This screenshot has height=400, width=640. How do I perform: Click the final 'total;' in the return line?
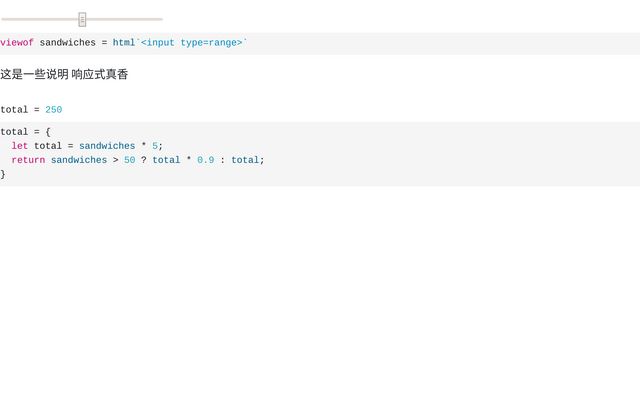[x=248, y=160]
